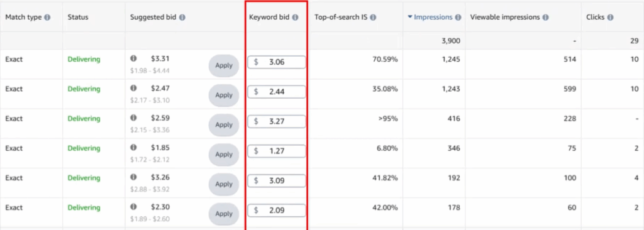
Task: Click info icon next to Viewable impressions header
Action: point(545,18)
